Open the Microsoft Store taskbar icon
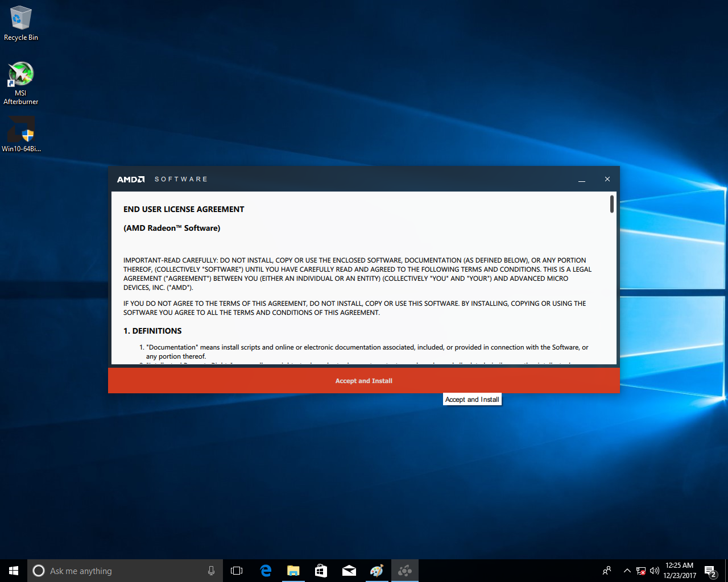 pyautogui.click(x=321, y=571)
